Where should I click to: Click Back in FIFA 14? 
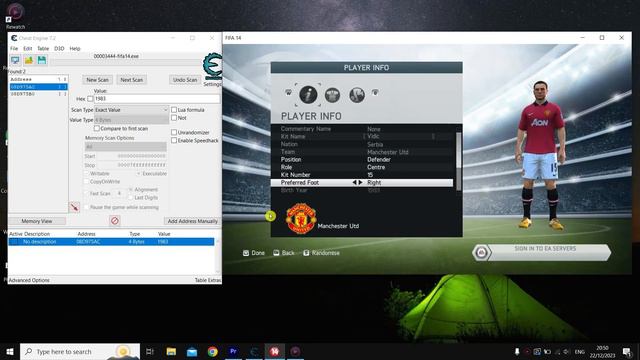point(284,253)
